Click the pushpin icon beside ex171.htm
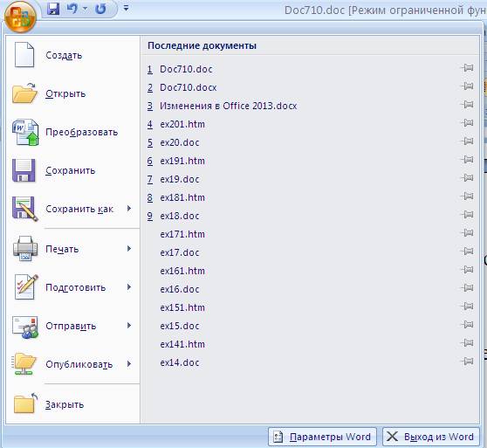Image resolution: width=487 pixels, height=448 pixels. [467, 232]
